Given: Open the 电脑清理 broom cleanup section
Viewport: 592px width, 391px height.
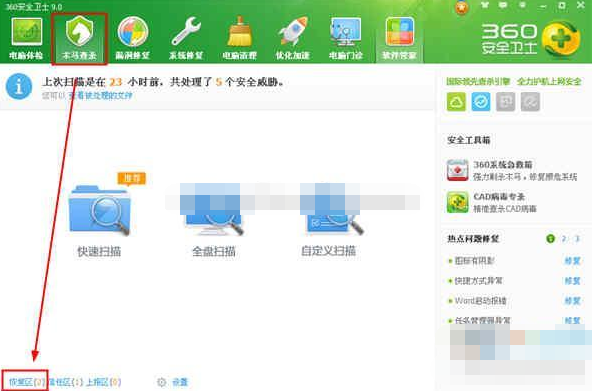Looking at the screenshot, I should pyautogui.click(x=239, y=38).
